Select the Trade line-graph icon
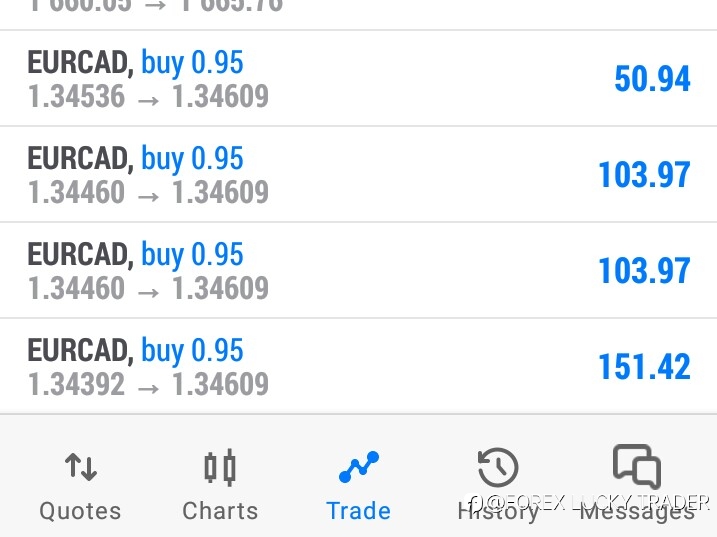Viewport: 717px width, 537px height. tap(359, 467)
